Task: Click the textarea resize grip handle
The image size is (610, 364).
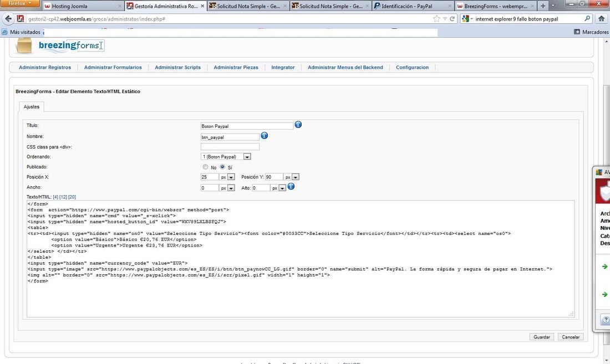Action: pyautogui.click(x=571, y=314)
